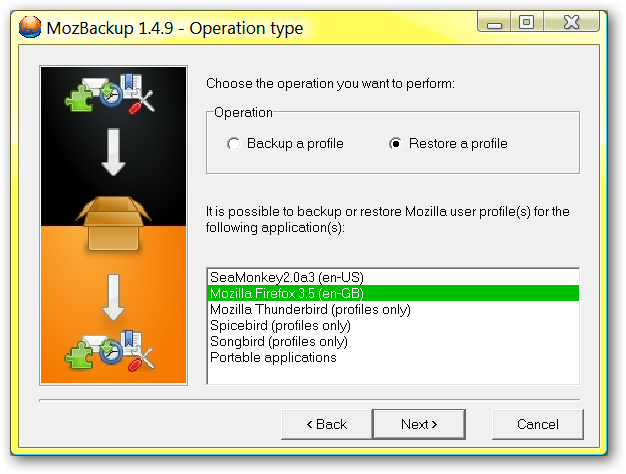Choose SeaMonkey2.0a3 (en-US) from the list
Image resolution: width=626 pixels, height=474 pixels.
[393, 277]
